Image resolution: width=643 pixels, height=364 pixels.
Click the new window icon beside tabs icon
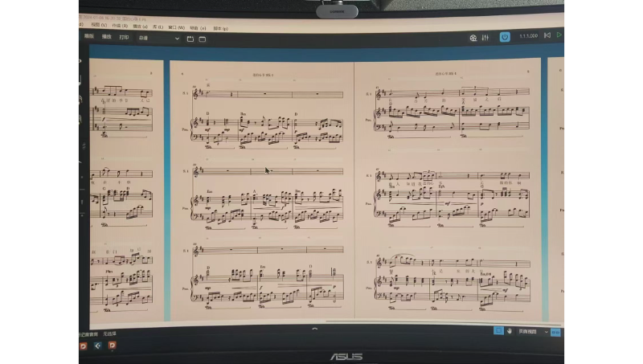coord(203,39)
